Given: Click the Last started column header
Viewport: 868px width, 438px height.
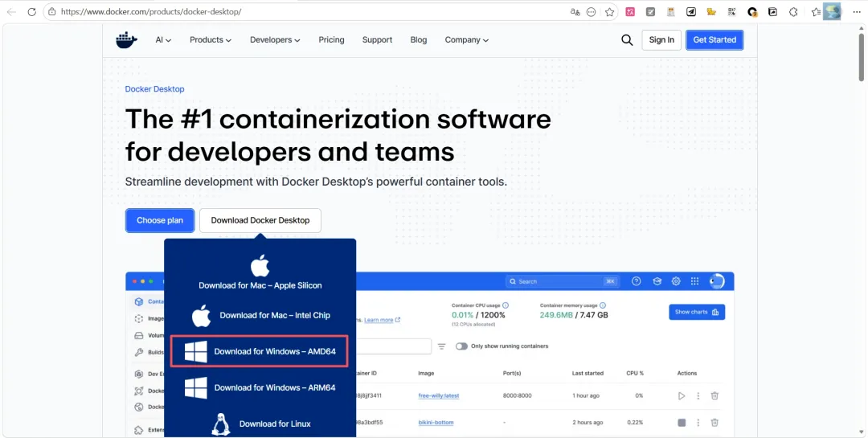Looking at the screenshot, I should [x=588, y=373].
